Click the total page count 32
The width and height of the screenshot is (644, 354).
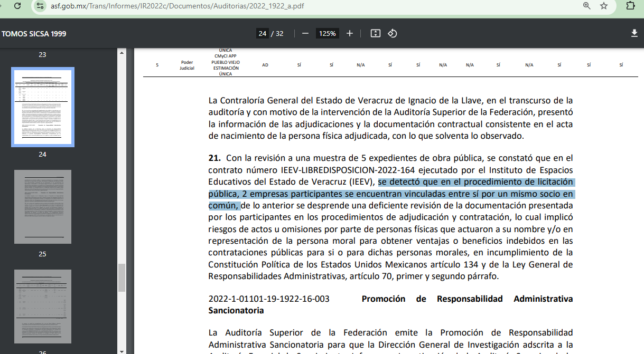click(x=279, y=34)
